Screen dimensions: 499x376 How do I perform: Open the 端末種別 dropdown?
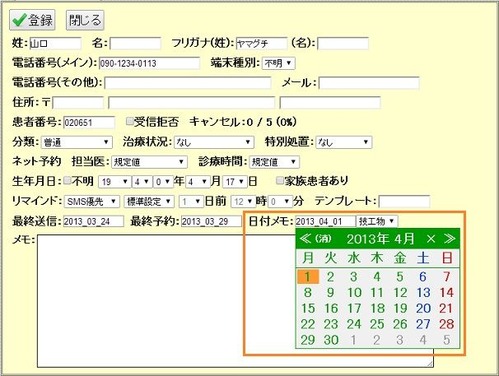(279, 63)
